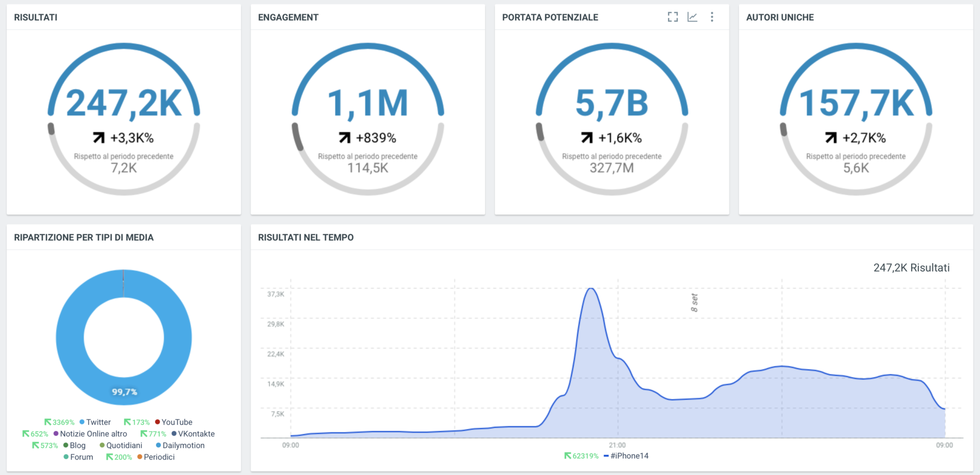Click the AUTORI UNICHE widget title
This screenshot has height=475, width=980.
tap(780, 17)
